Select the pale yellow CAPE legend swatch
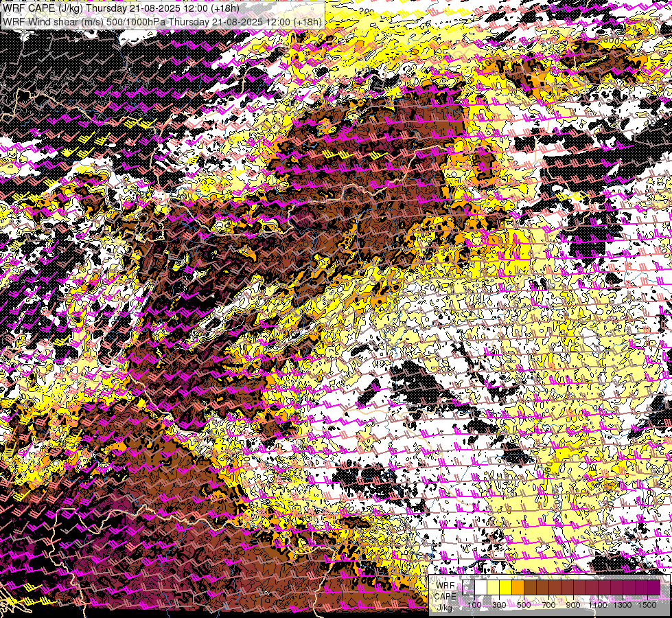 tap(494, 587)
